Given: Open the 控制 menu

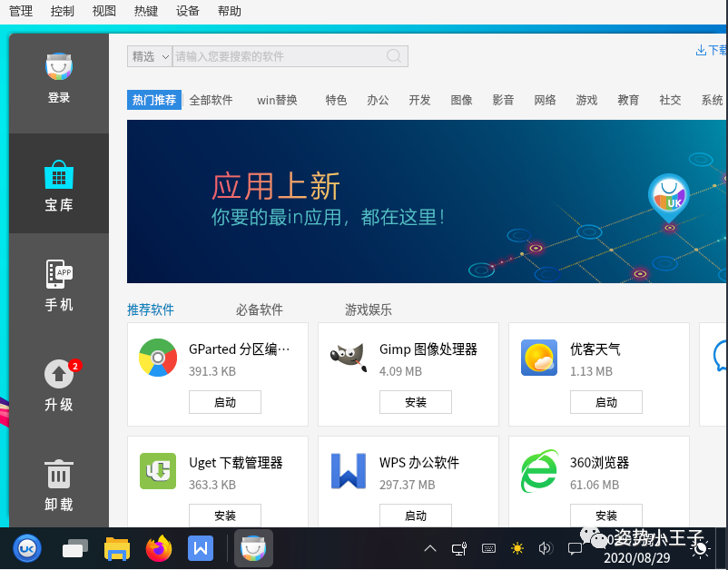Looking at the screenshot, I should tap(63, 11).
